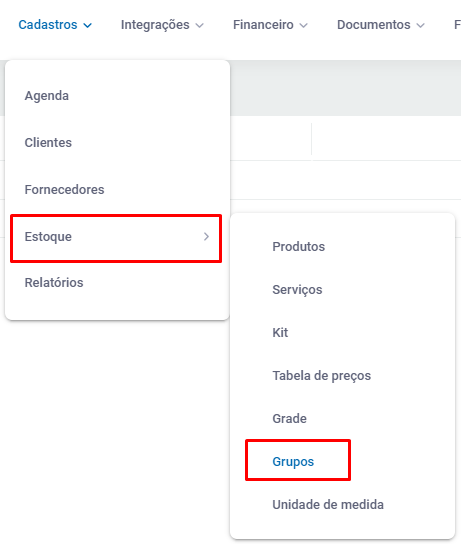Click the right arrow on Estoque
Viewport: 461px width, 544px height.
pyautogui.click(x=206, y=237)
